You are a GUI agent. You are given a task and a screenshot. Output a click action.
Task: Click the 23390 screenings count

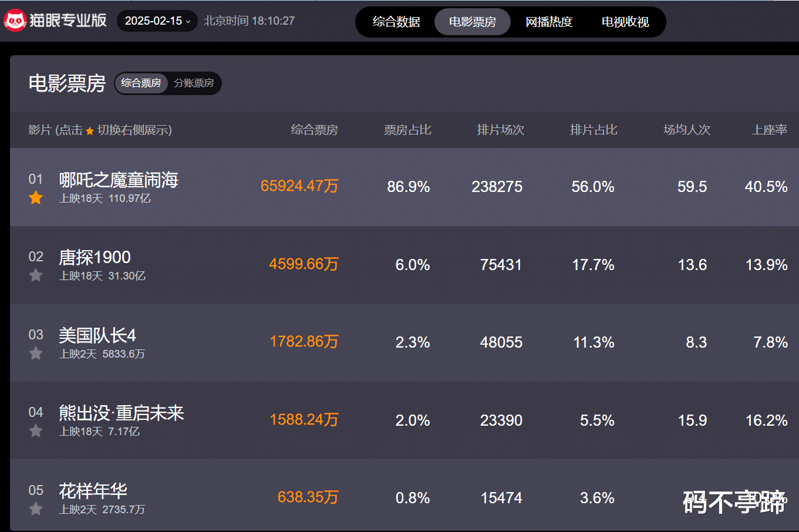pos(501,420)
